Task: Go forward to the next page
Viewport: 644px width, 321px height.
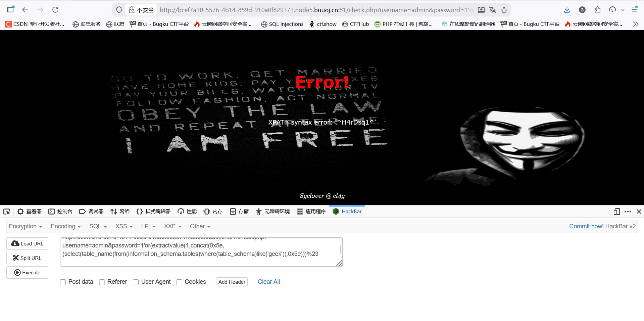Action: coord(40,10)
